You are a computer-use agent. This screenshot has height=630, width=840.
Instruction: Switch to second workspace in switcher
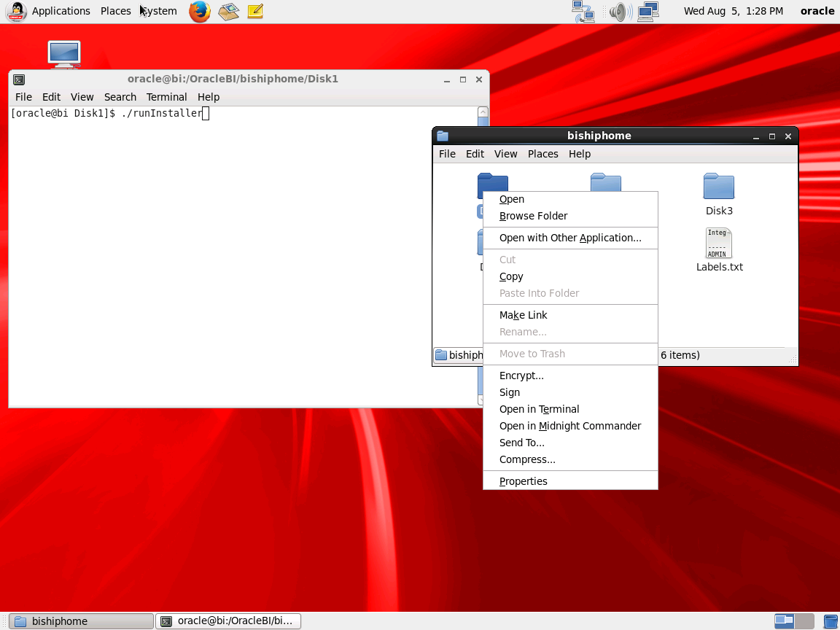pos(804,621)
